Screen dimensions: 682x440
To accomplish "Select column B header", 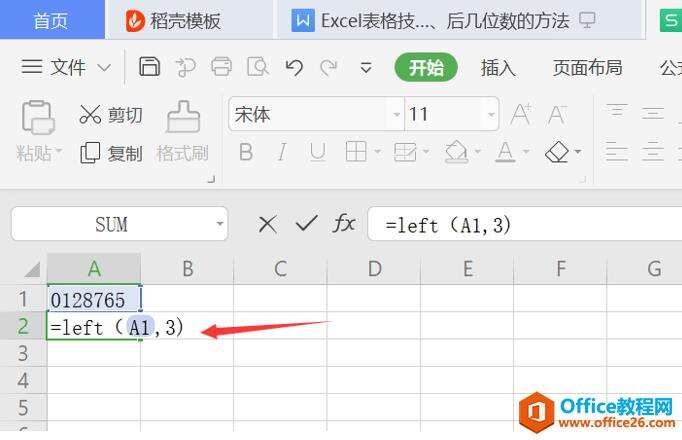I will (x=187, y=269).
